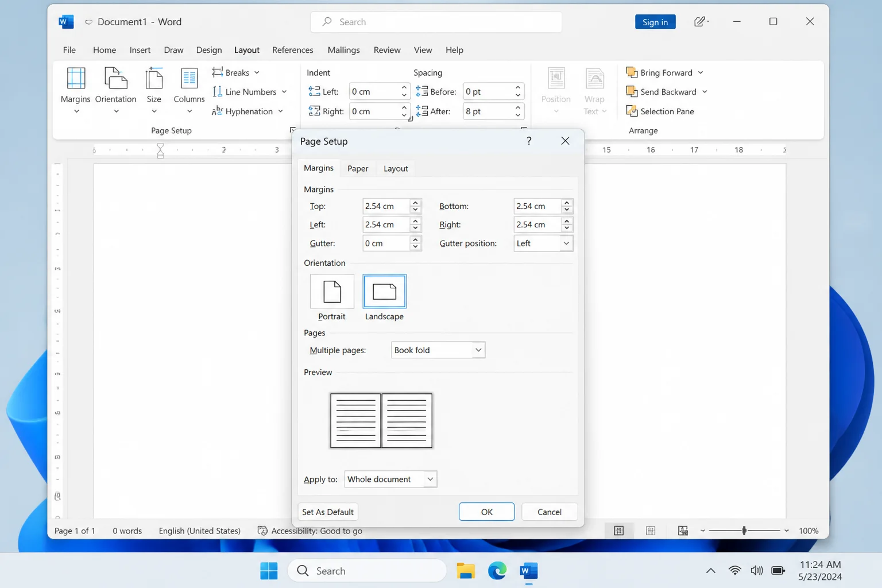Click English (United States) language indicator

[200, 531]
